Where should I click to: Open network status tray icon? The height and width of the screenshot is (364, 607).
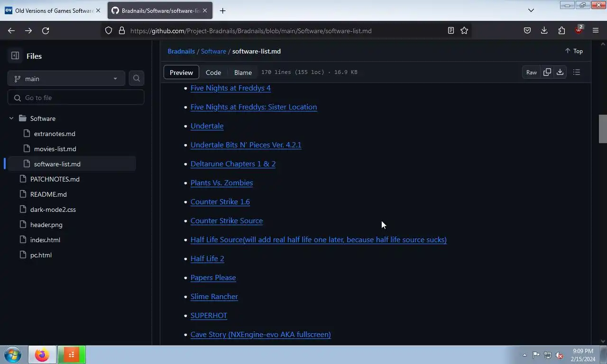click(x=548, y=355)
